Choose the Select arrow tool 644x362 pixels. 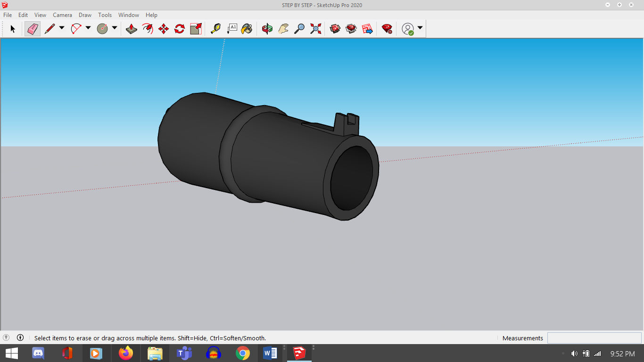tap(13, 29)
